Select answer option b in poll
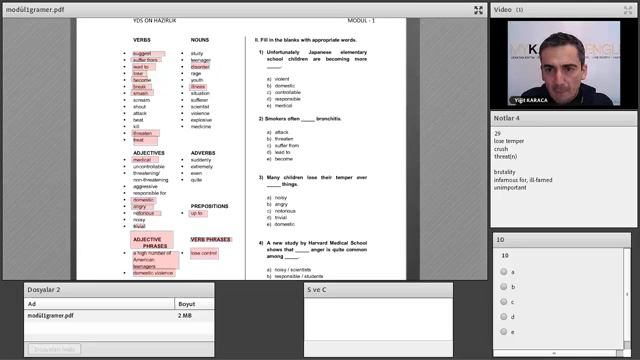Screen dimensions: 640x360 [x=504, y=287]
